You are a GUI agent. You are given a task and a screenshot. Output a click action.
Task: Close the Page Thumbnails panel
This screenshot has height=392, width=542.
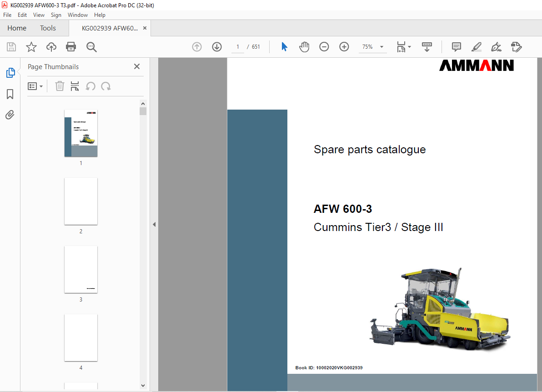pyautogui.click(x=137, y=66)
